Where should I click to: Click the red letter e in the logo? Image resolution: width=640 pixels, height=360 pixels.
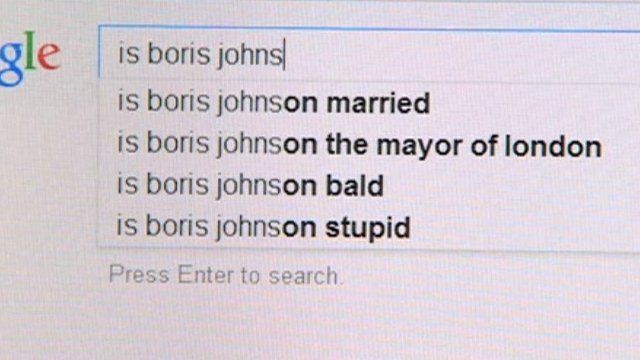49,56
